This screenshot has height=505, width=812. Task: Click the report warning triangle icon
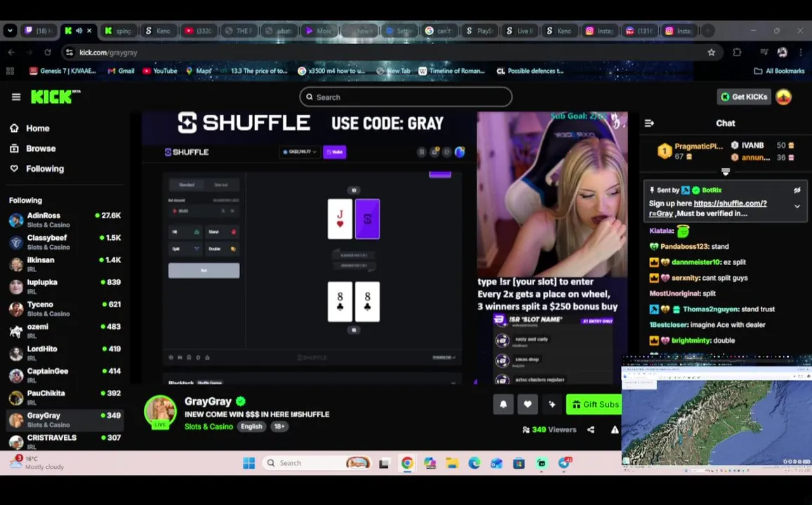(x=615, y=429)
